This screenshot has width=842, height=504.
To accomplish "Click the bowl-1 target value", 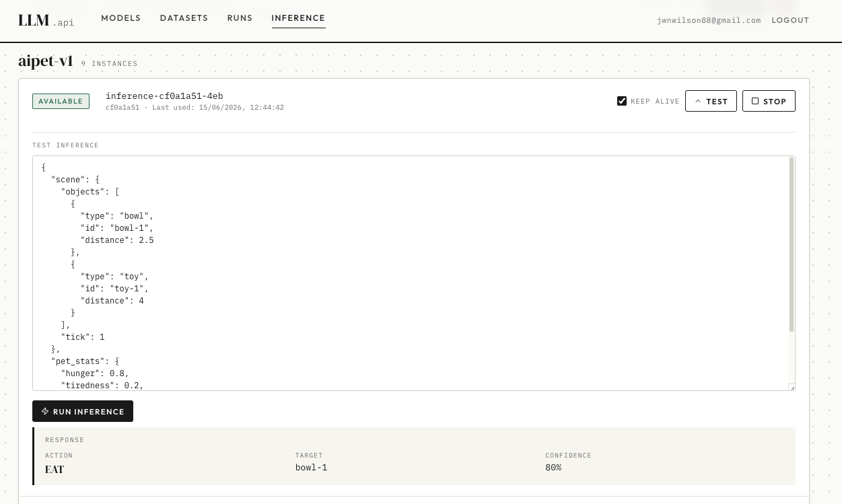I will (311, 468).
